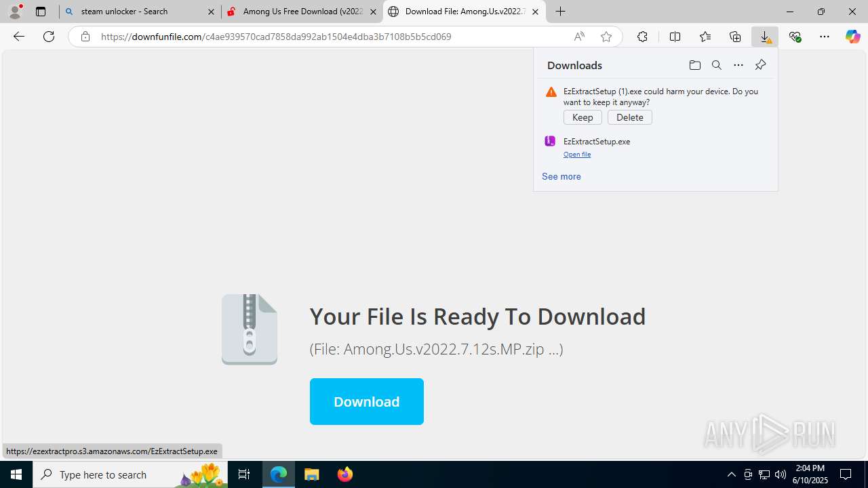Open volume control in system tray
Viewport: 868px width, 488px height.
781,474
